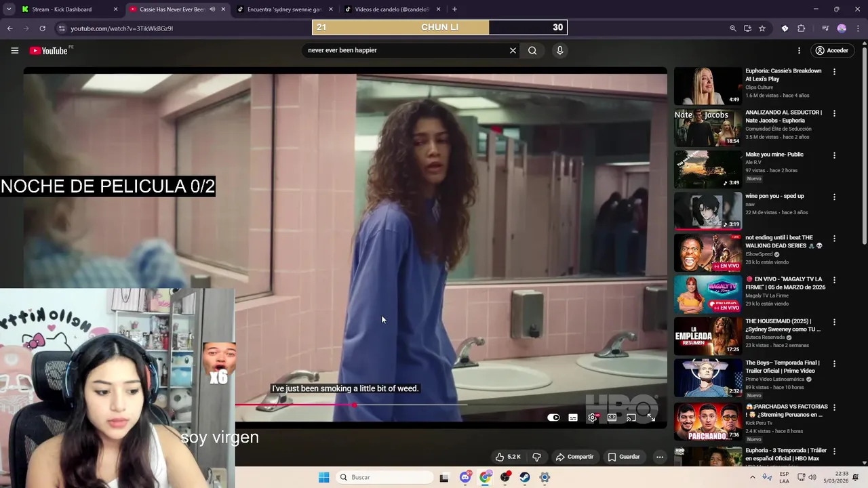
Task: Open media controls in Chrome toolbar
Action: coord(825,28)
